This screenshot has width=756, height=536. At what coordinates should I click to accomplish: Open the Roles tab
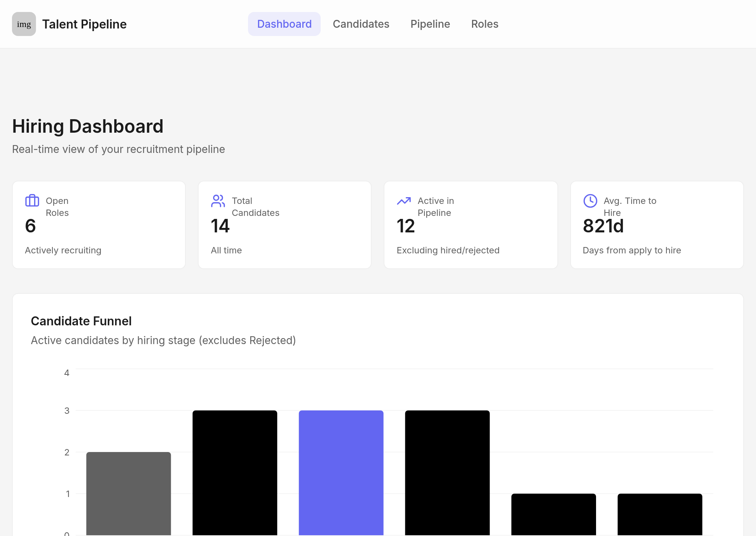(x=485, y=24)
